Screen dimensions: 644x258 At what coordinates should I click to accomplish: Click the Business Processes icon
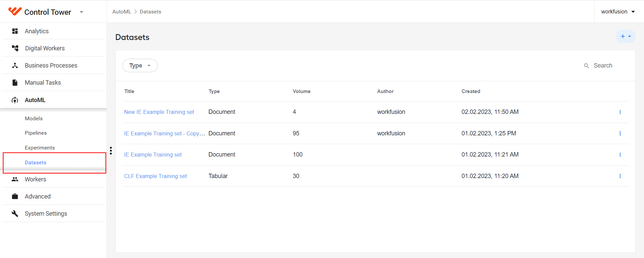(15, 66)
